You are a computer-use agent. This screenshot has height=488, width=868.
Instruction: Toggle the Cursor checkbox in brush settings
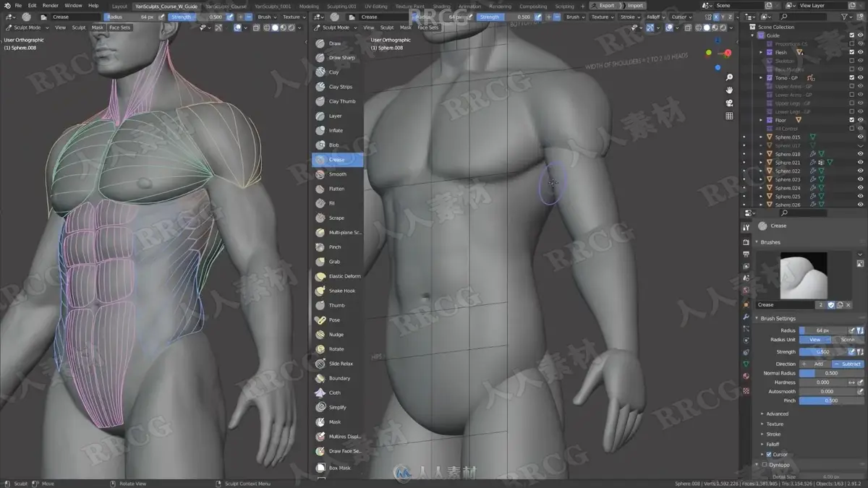click(x=768, y=454)
